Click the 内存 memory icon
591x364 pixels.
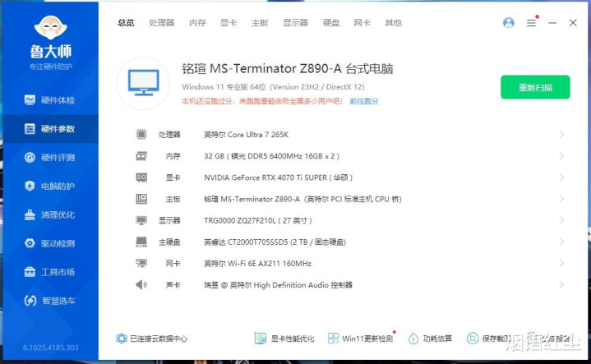click(x=141, y=156)
